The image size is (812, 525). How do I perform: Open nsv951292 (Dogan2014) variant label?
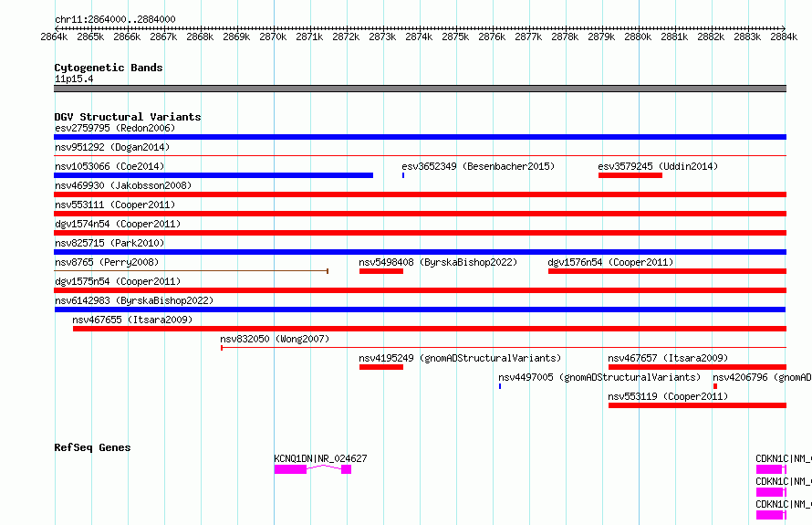pos(112,147)
